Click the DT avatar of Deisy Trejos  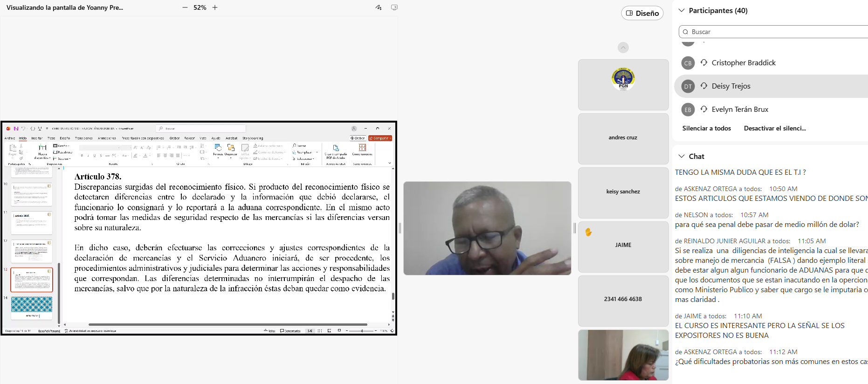688,86
